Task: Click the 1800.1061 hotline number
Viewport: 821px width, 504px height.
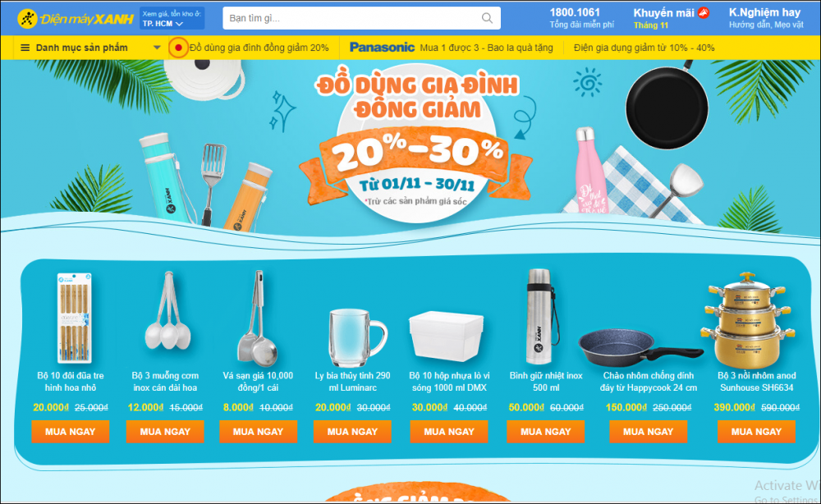Action: (x=575, y=12)
